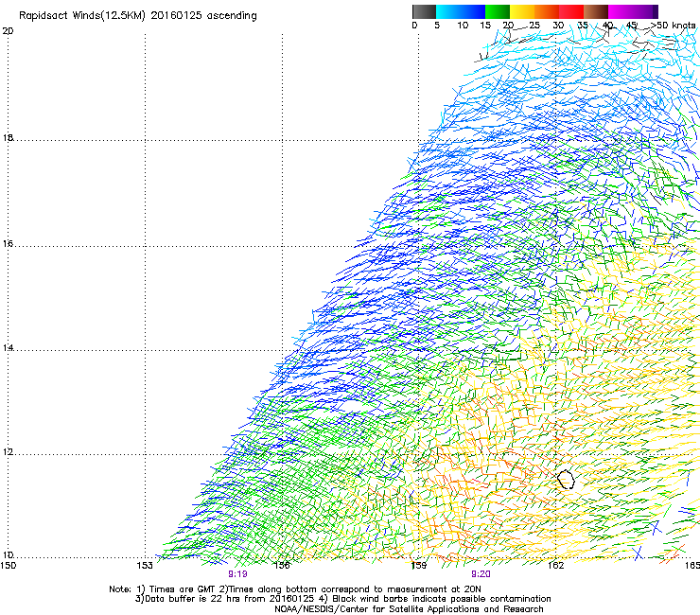Click the latitude label '20' on the left axis

click(8, 31)
